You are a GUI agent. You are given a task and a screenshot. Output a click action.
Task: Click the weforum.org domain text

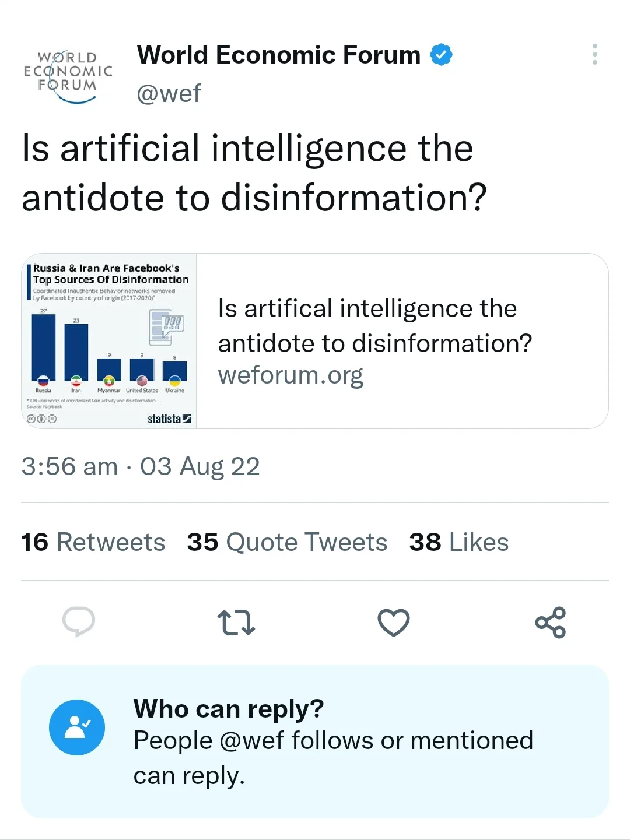(290, 375)
